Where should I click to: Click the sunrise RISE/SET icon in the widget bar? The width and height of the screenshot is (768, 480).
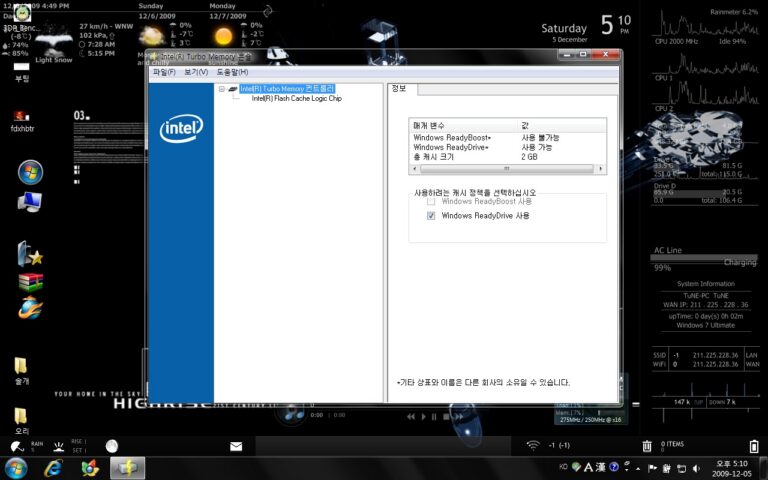tap(59, 446)
